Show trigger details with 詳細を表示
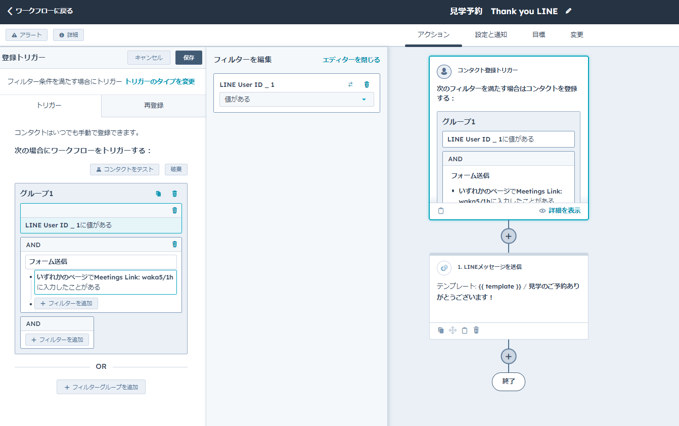Image resolution: width=679 pixels, height=426 pixels. click(x=560, y=211)
